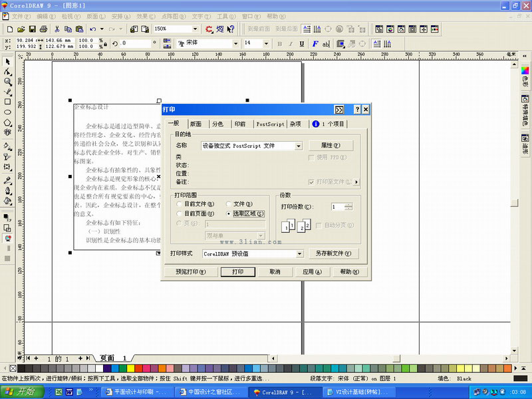The height and width of the screenshot is (399, 532).
Task: Select the Rectangle tool
Action: click(7, 102)
